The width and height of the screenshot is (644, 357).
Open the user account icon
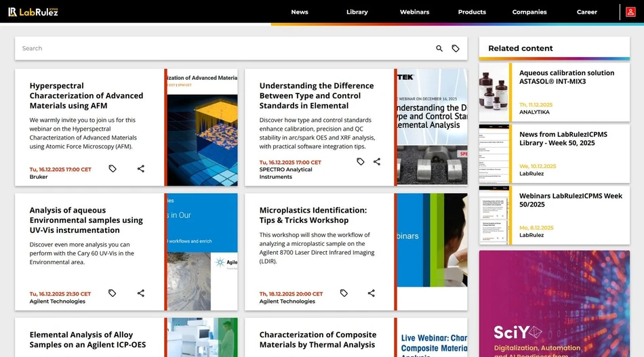630,12
